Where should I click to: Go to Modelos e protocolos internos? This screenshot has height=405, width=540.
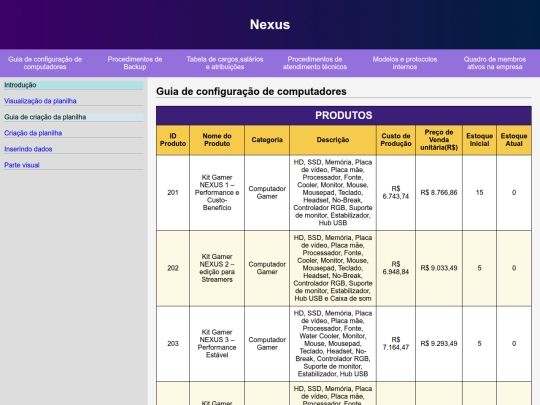pyautogui.click(x=405, y=63)
